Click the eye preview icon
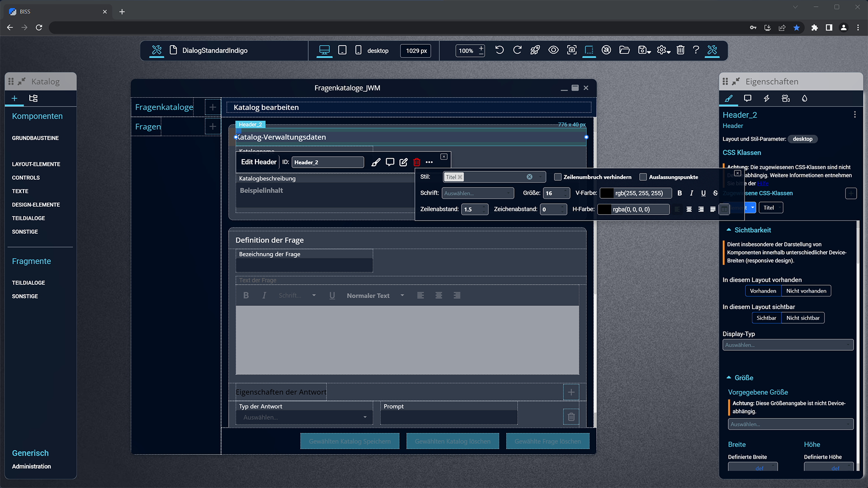 [x=553, y=50]
